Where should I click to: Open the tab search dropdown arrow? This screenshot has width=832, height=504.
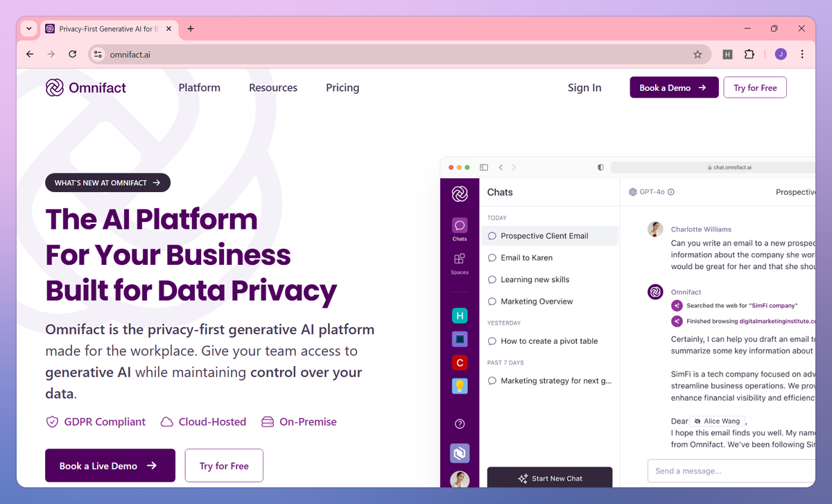coord(28,28)
